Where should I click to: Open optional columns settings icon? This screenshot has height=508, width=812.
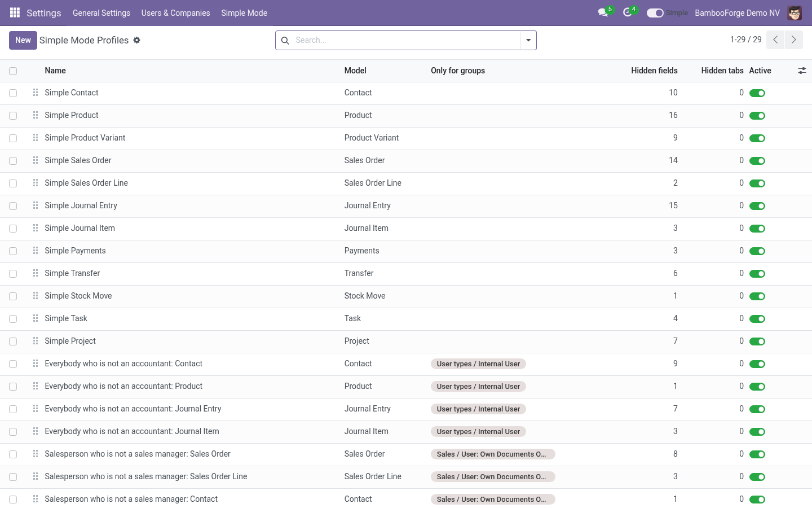802,71
